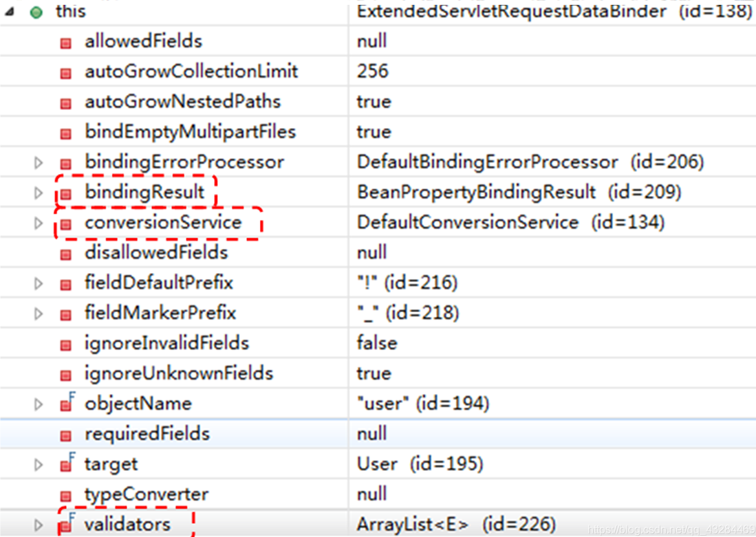Click the DefaultConversionService (id=134) value
This screenshot has height=537, width=756.
pyautogui.click(x=510, y=222)
